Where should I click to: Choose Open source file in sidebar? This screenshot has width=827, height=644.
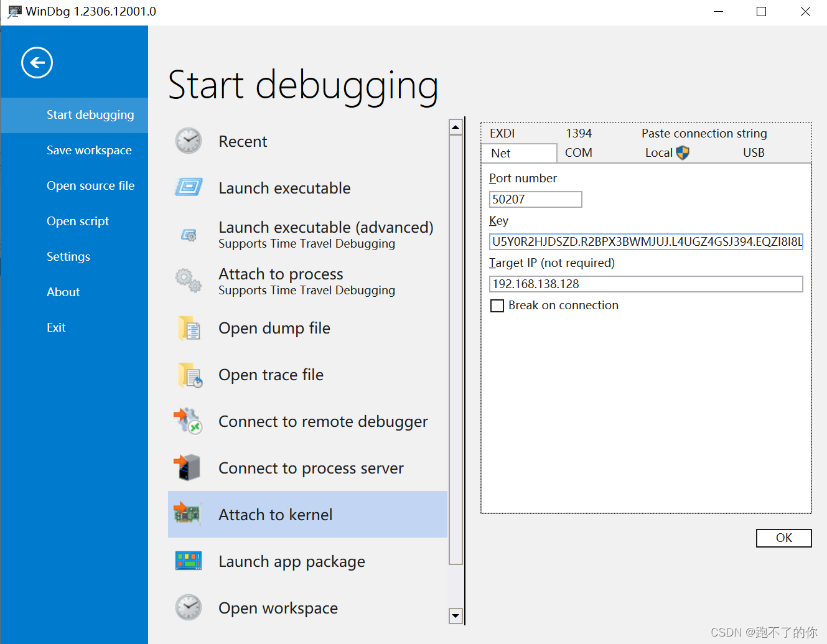(75, 186)
